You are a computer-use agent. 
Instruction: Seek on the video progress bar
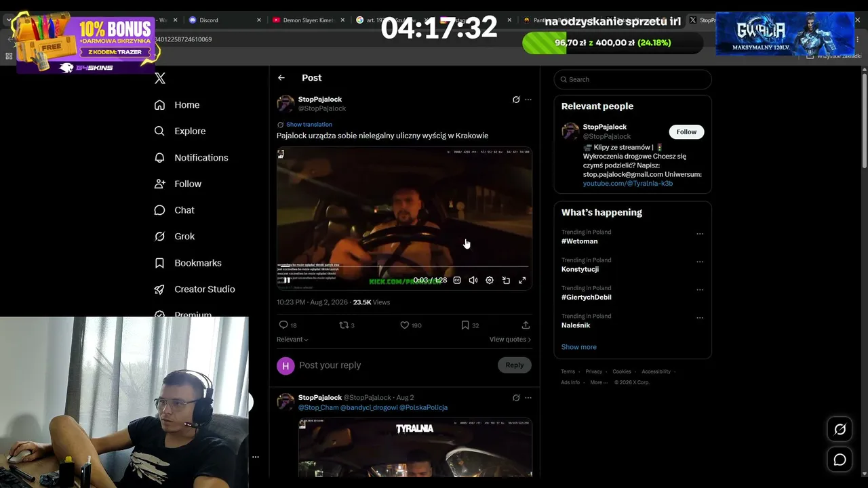(404, 268)
